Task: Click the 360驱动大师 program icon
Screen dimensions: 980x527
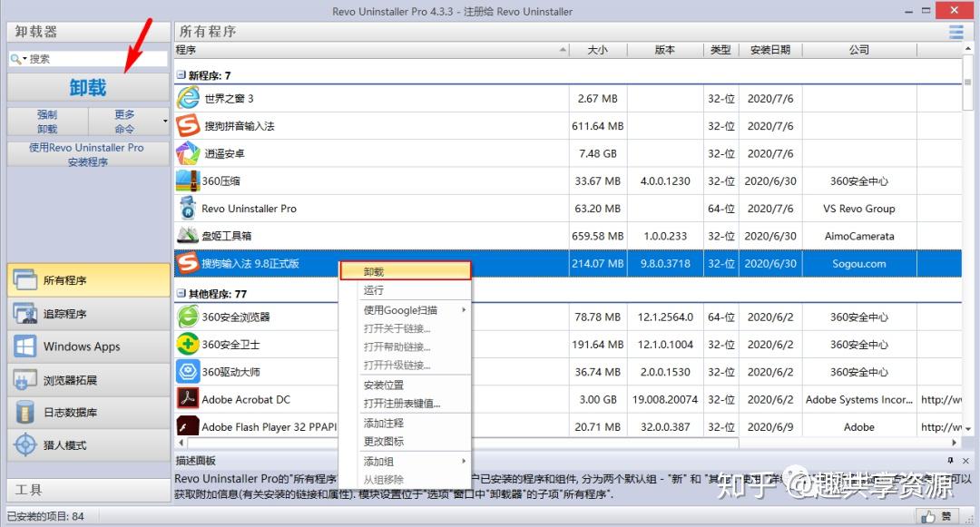Action: click(x=188, y=372)
